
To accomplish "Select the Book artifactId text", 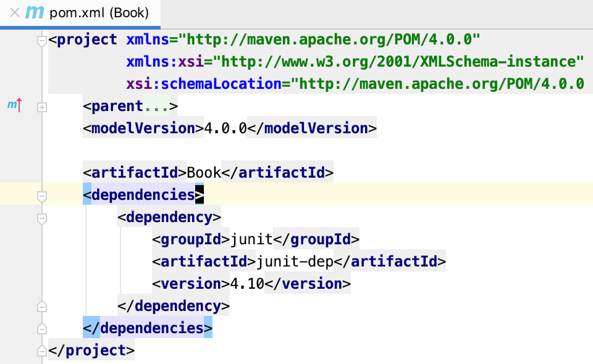I will pos(204,172).
